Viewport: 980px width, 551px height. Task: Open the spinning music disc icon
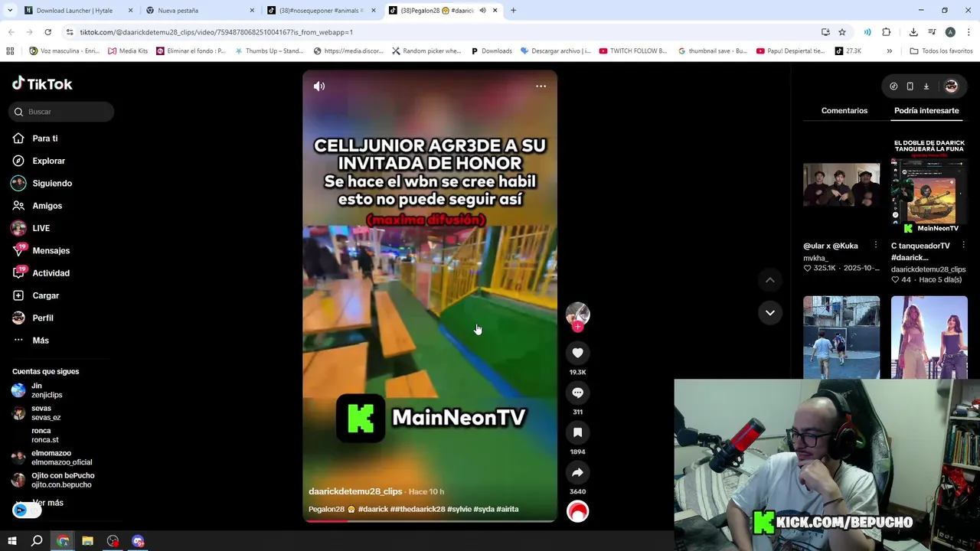[x=577, y=511]
